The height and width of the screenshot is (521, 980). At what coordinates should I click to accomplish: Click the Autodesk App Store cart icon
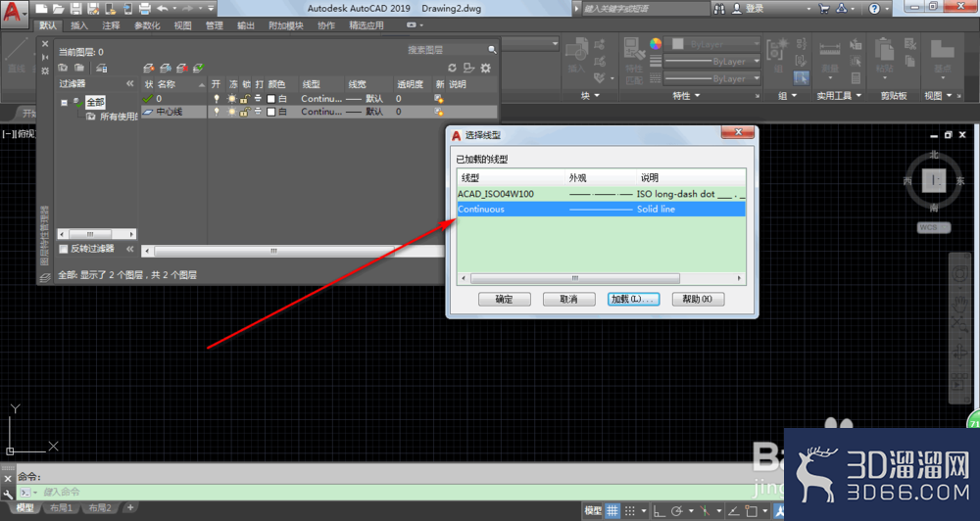click(x=824, y=9)
